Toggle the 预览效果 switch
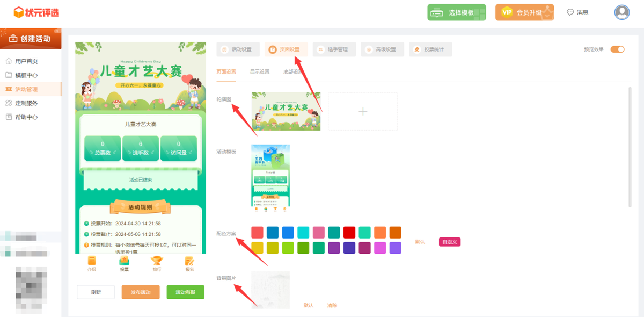 point(617,49)
